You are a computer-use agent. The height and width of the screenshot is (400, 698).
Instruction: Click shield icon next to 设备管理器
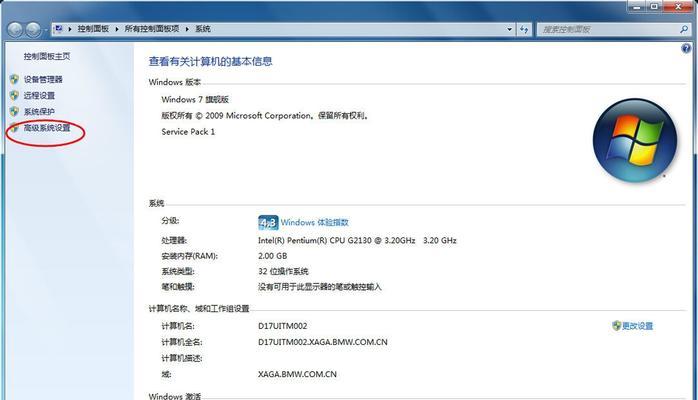tap(14, 79)
